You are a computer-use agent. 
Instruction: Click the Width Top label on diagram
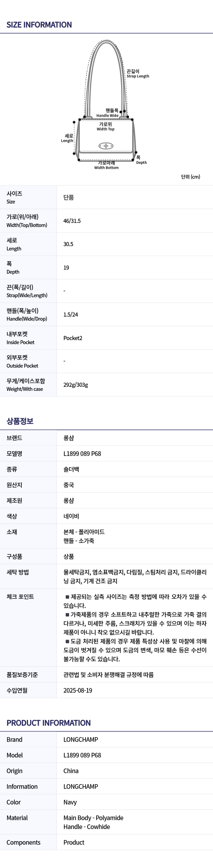click(106, 127)
